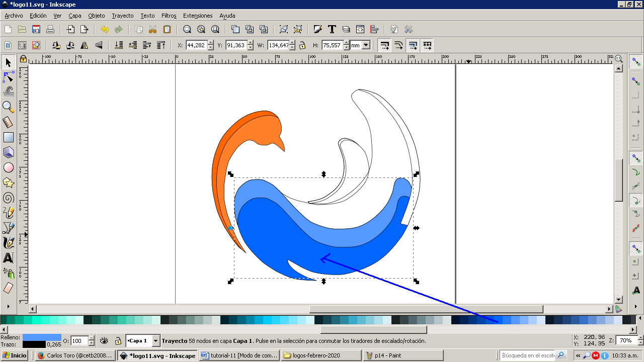Viewport: 644px width, 362px height.
Task: Open the Trayecto menu
Action: 123,16
